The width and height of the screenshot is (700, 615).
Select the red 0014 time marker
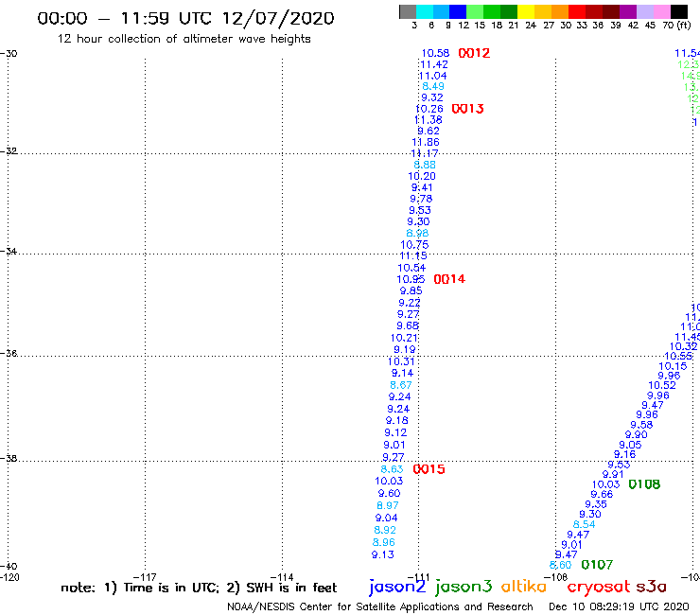tap(449, 279)
